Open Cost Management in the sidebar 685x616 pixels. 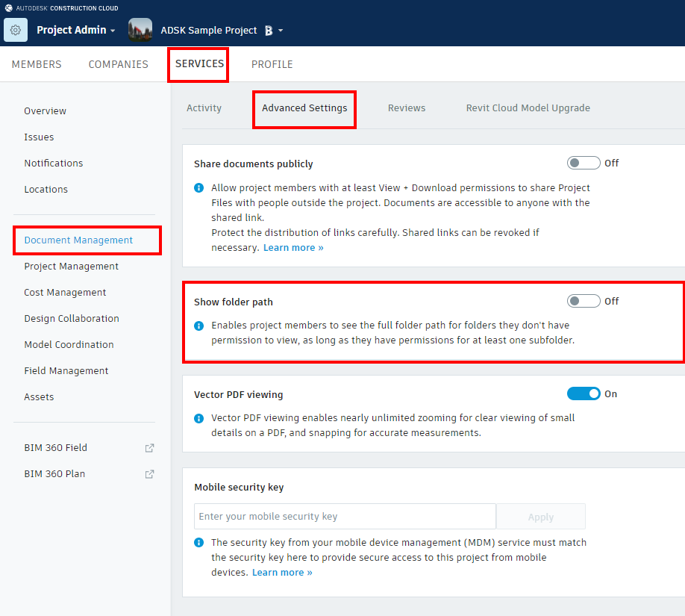pos(65,293)
